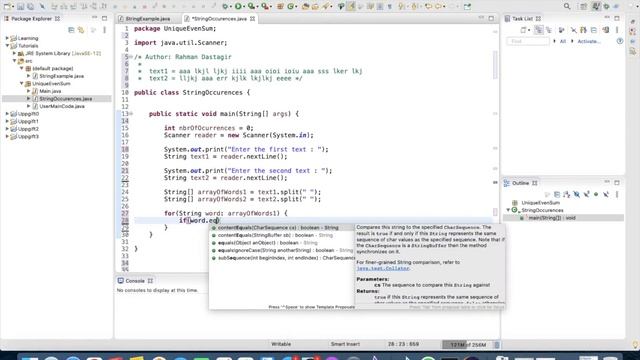The image size is (640, 360).
Task: Select the Console view tab
Action: tap(135, 281)
